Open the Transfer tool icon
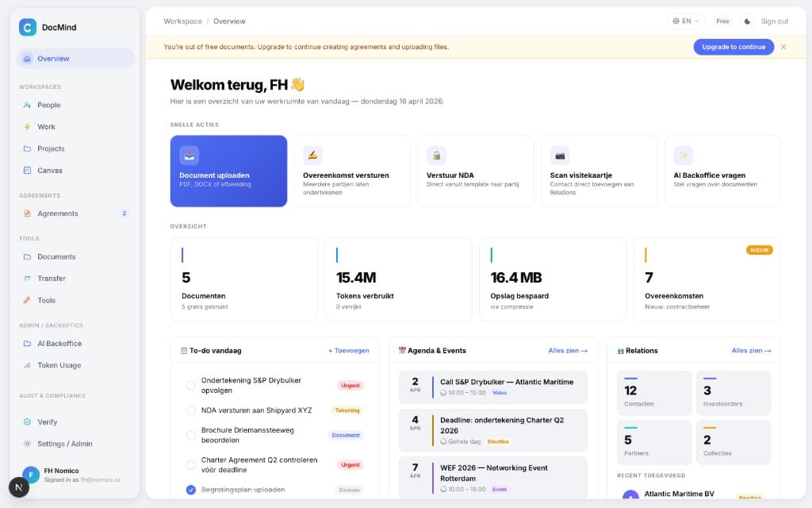Image resolution: width=812 pixels, height=508 pixels. [x=29, y=278]
